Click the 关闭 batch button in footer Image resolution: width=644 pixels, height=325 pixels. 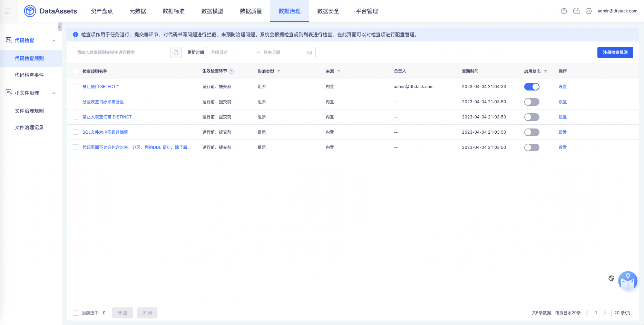click(147, 313)
